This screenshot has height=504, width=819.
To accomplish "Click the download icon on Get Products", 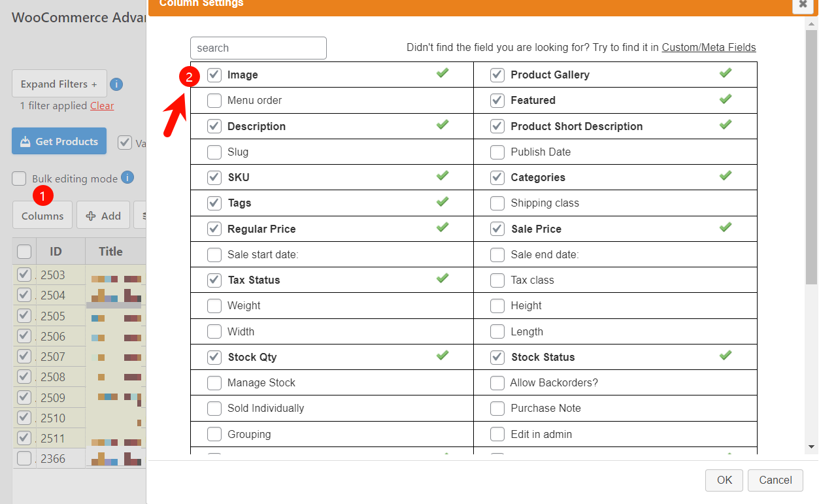I will point(25,141).
